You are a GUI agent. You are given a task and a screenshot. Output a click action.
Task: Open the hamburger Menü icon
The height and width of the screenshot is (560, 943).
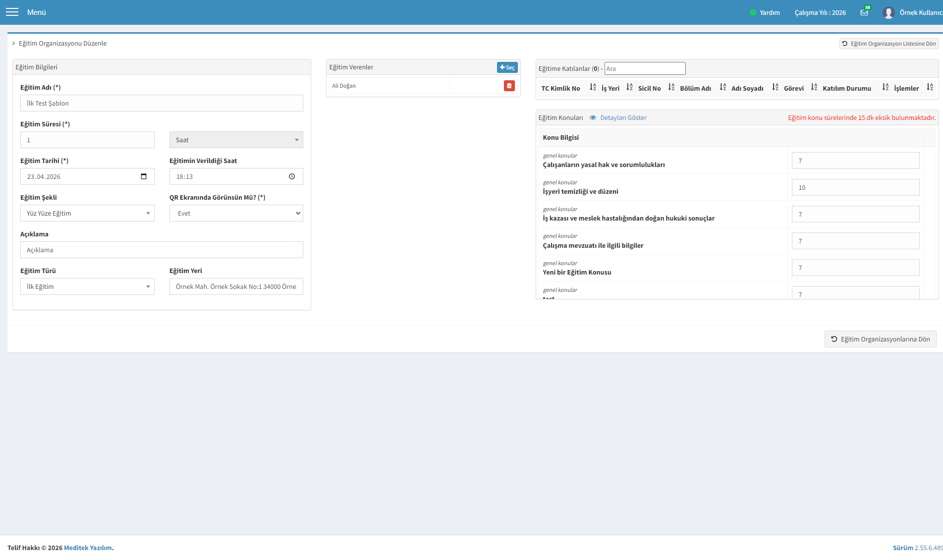pyautogui.click(x=12, y=12)
